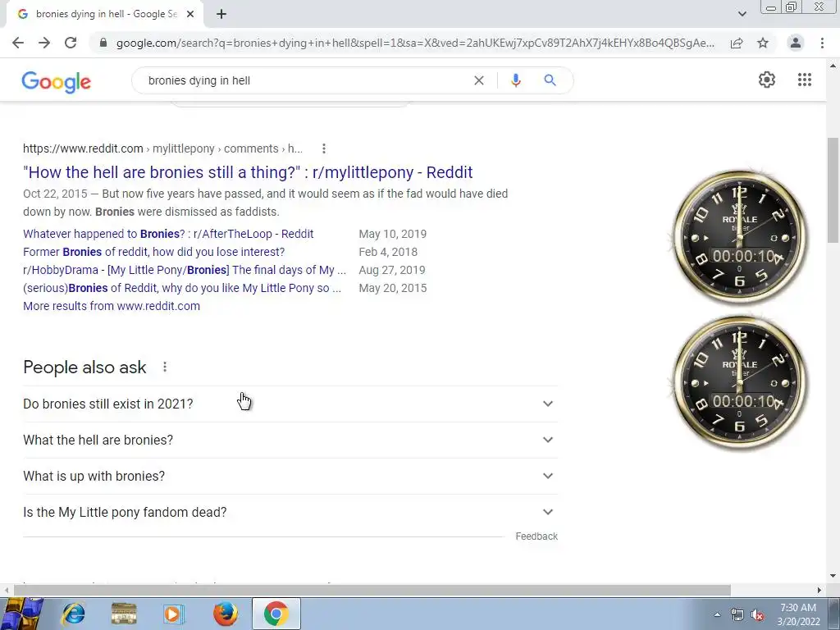This screenshot has width=840, height=630.
Task: Click the scroll down arrow
Action: click(x=833, y=577)
